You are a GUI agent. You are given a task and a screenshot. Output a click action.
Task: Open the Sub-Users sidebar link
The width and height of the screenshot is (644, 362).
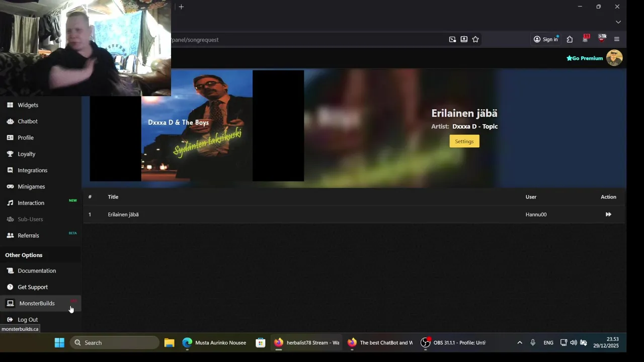tap(30, 219)
